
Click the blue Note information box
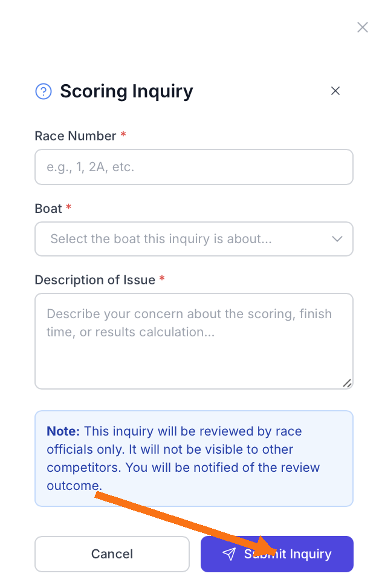coord(193,458)
